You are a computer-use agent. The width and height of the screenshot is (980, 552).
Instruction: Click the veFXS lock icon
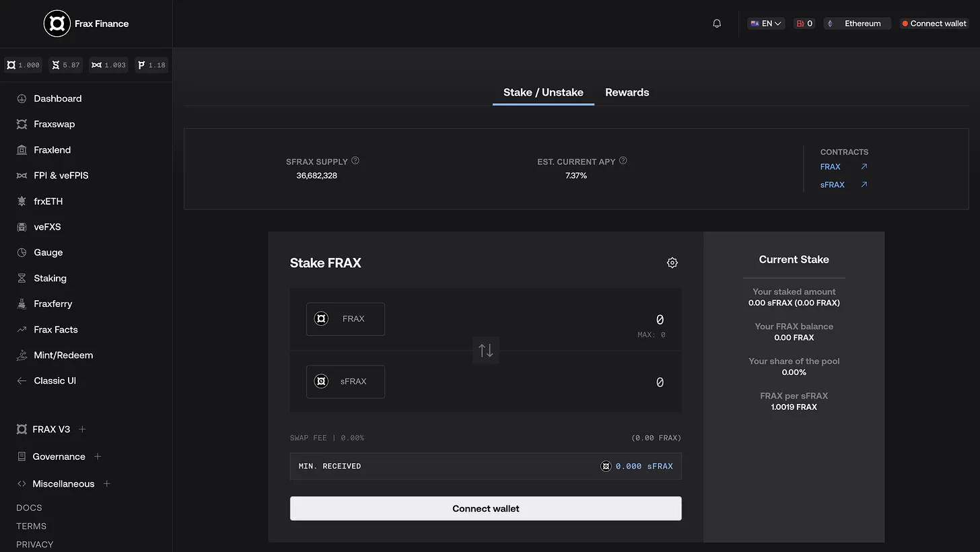click(22, 227)
